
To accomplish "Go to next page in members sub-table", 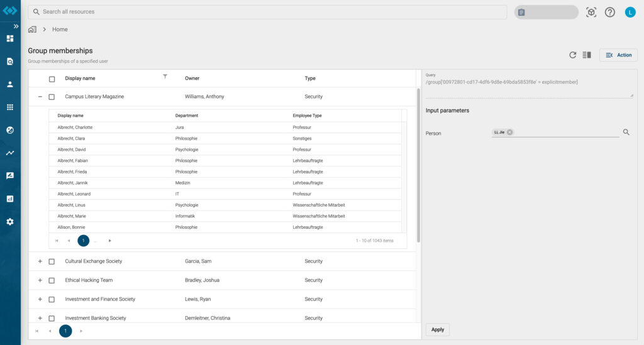I will (x=109, y=241).
